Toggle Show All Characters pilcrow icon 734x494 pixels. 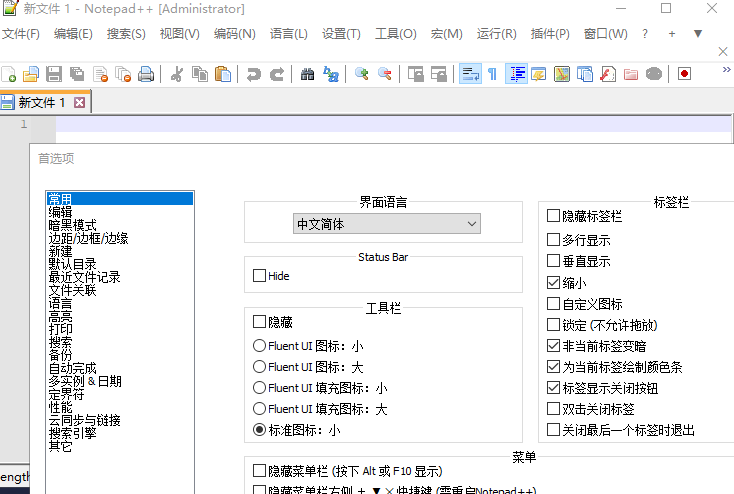point(492,74)
